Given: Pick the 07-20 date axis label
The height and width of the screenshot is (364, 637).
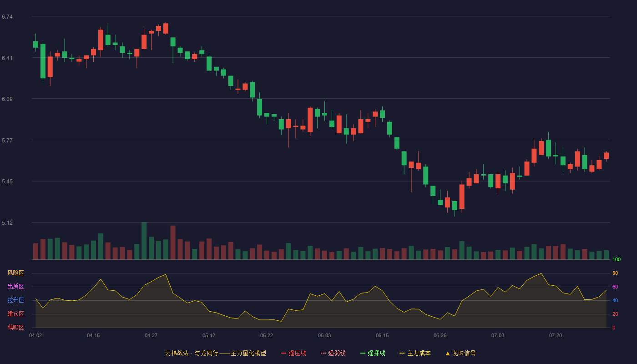Looking at the screenshot, I should click(556, 335).
